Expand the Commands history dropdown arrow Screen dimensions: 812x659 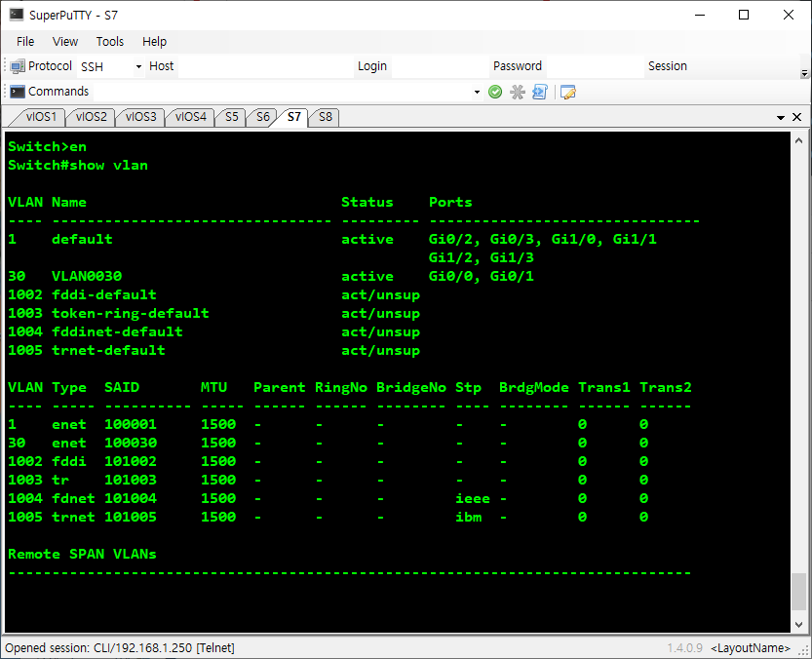click(x=477, y=93)
